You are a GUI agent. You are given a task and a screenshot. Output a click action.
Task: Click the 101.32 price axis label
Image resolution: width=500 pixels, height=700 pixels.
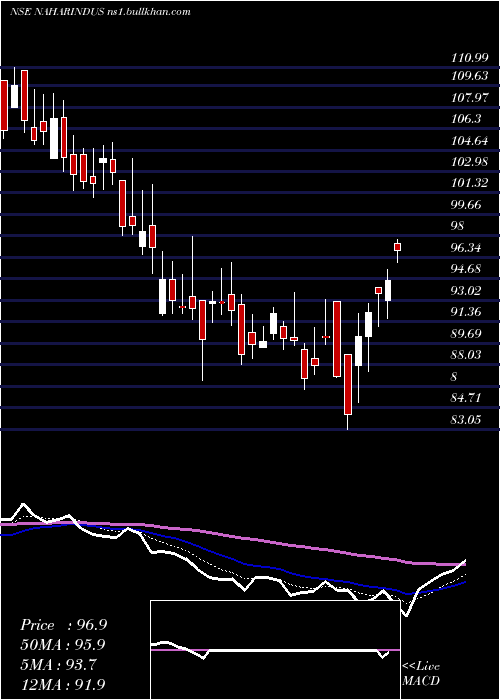469,183
